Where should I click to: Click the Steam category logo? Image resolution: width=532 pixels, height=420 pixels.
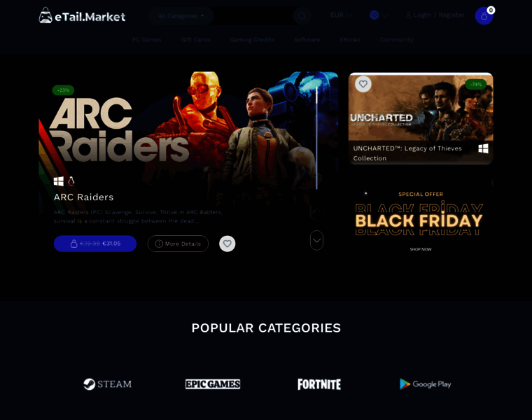[x=108, y=384]
